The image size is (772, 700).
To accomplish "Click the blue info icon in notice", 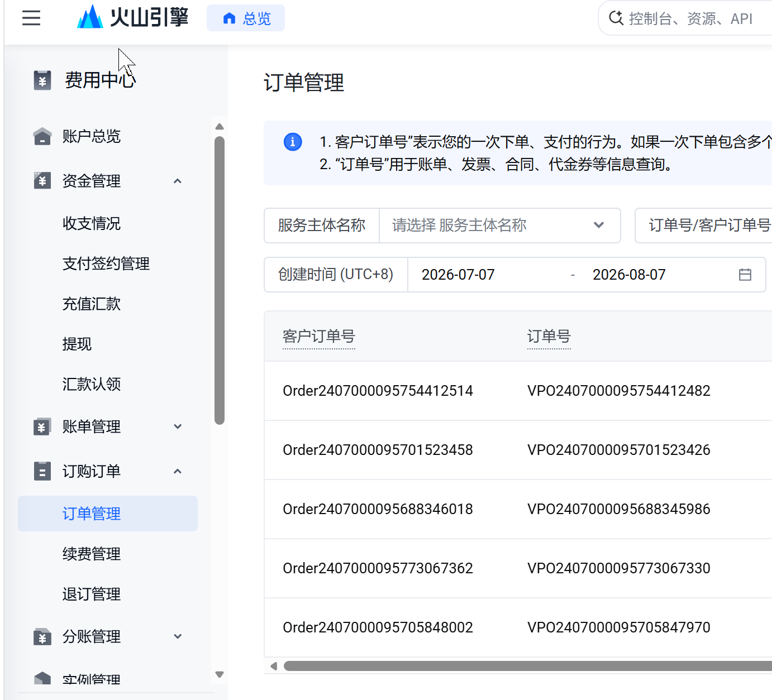I will click(x=293, y=142).
